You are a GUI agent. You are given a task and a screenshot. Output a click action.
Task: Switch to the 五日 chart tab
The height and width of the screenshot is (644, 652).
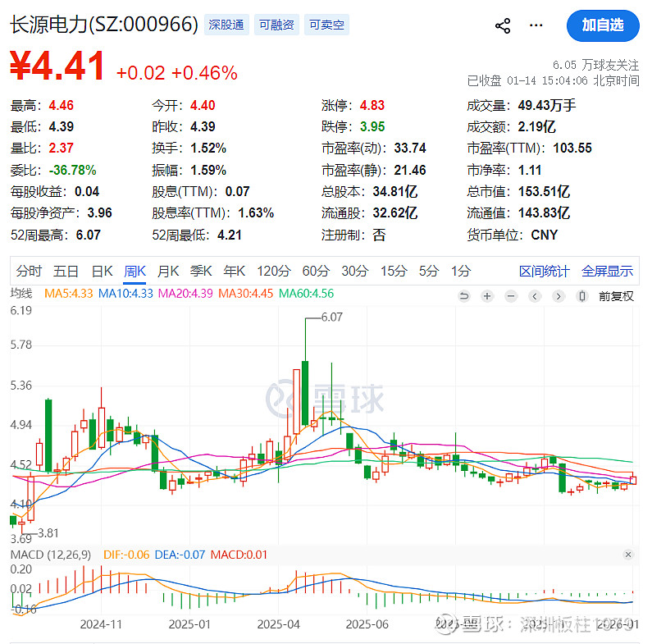pyautogui.click(x=66, y=272)
